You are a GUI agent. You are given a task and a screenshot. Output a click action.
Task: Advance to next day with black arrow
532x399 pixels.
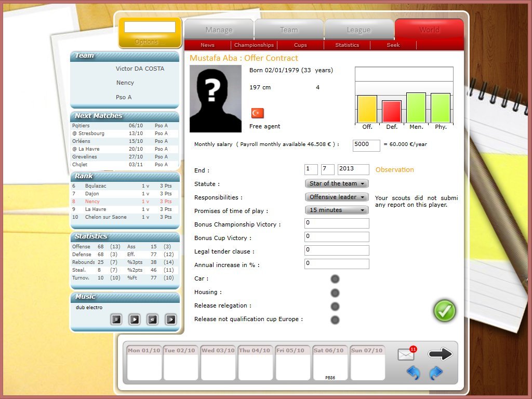pyautogui.click(x=440, y=354)
